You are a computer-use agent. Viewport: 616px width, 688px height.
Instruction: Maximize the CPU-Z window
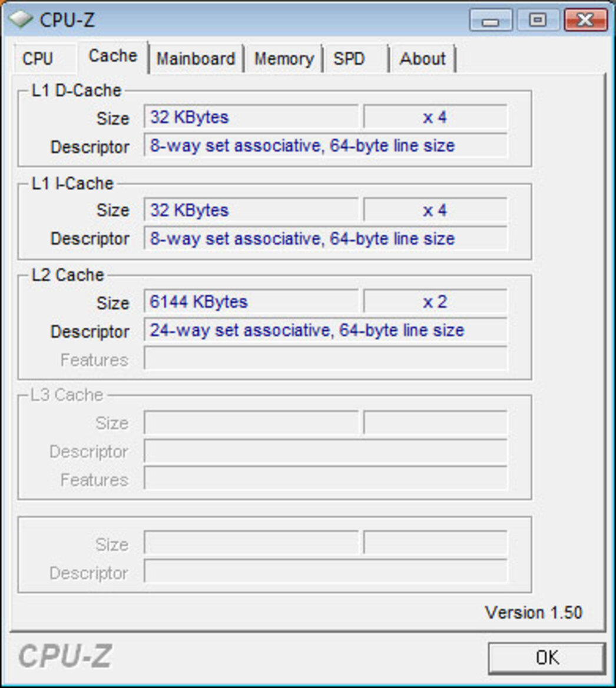[x=538, y=20]
